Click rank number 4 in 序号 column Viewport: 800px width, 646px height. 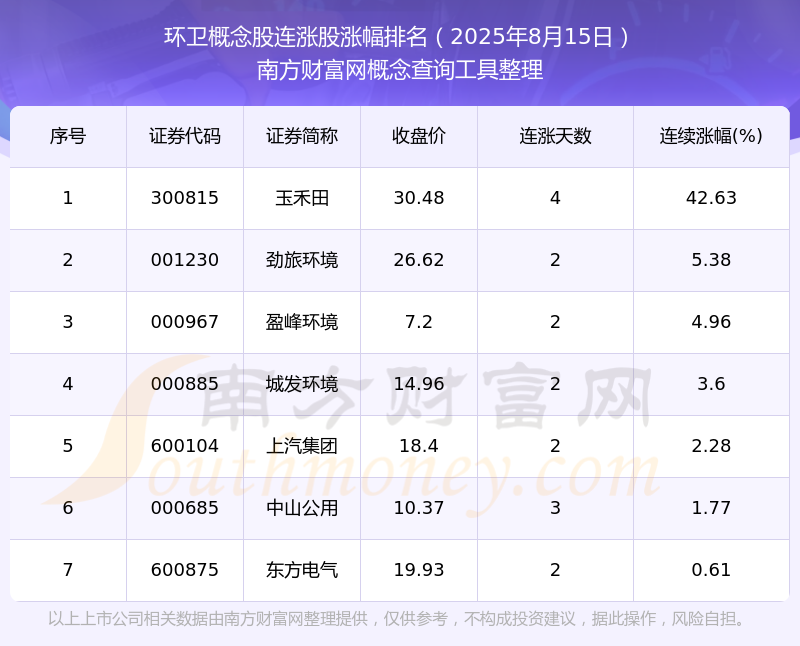(68, 384)
